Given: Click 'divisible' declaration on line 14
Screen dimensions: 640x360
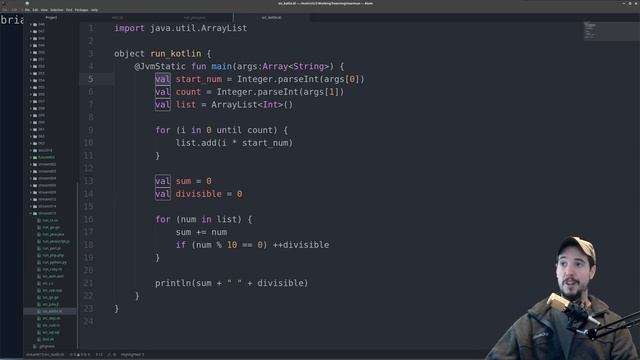Looking at the screenshot, I should [x=199, y=194].
